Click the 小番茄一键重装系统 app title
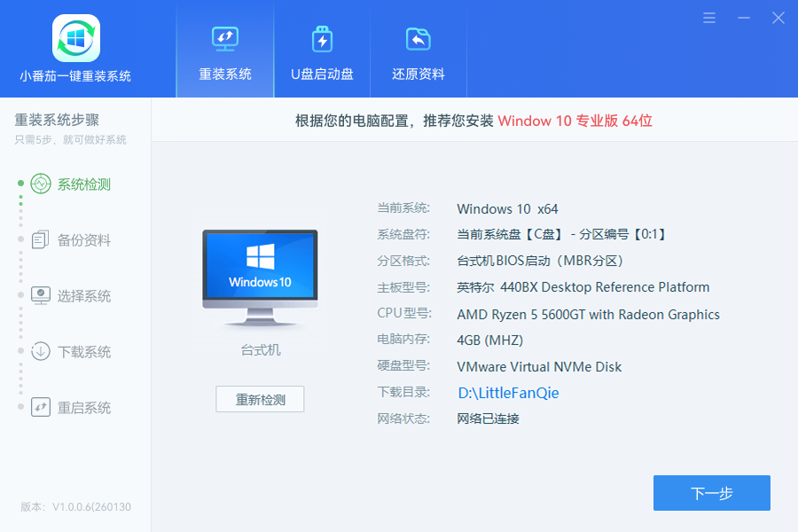798x532 pixels. pyautogui.click(x=76, y=76)
